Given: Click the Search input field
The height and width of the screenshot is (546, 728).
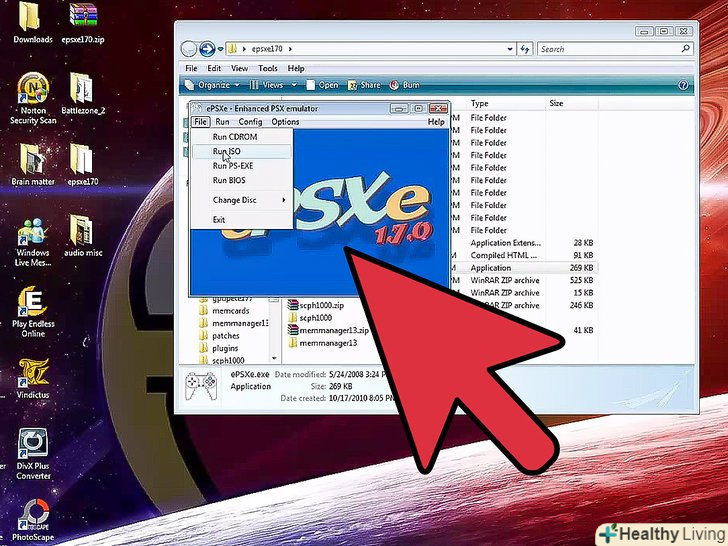Looking at the screenshot, I should tap(610, 49).
